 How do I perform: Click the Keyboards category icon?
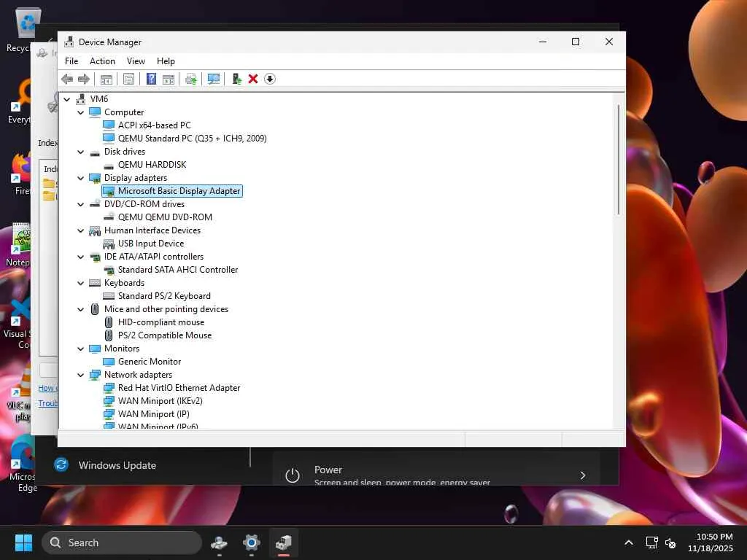(x=95, y=283)
